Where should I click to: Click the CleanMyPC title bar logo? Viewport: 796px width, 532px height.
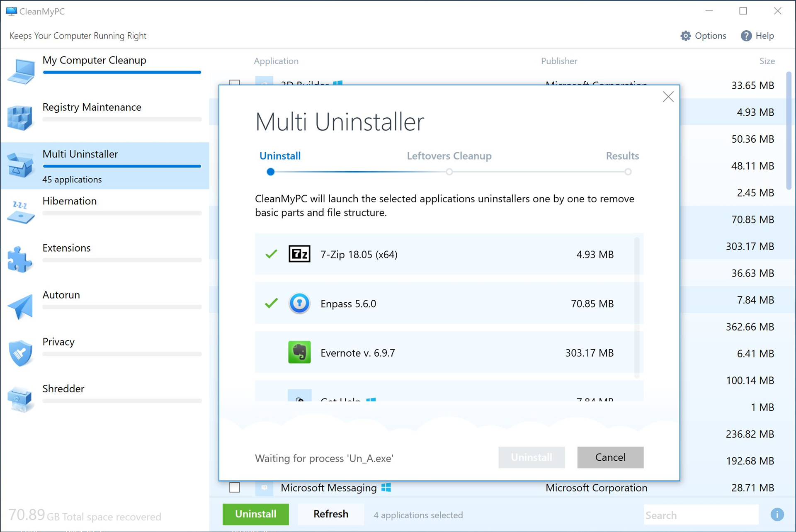coord(11,11)
